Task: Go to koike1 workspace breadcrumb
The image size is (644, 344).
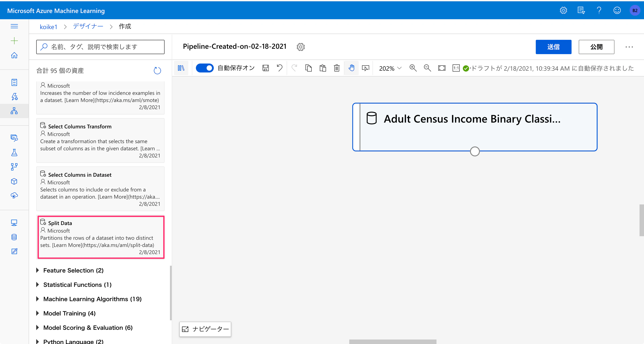Action: (49, 26)
